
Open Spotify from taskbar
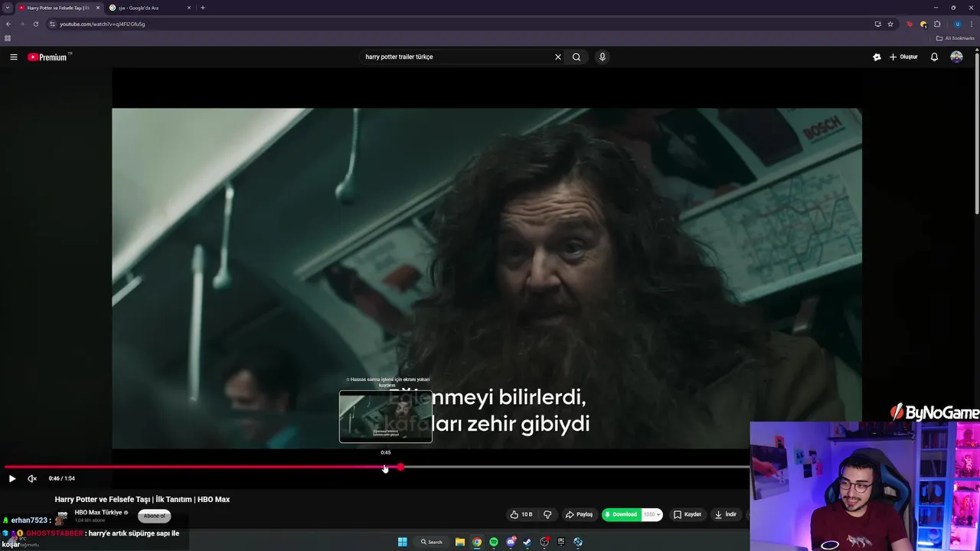coord(494,542)
